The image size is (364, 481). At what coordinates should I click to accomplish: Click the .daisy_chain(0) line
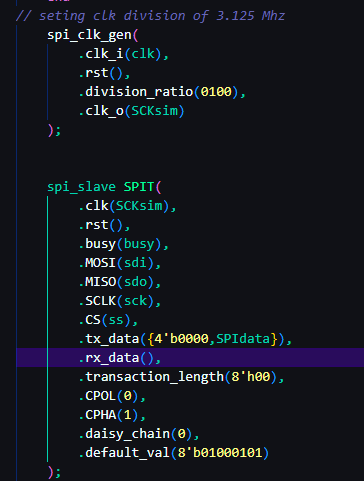tap(139, 434)
